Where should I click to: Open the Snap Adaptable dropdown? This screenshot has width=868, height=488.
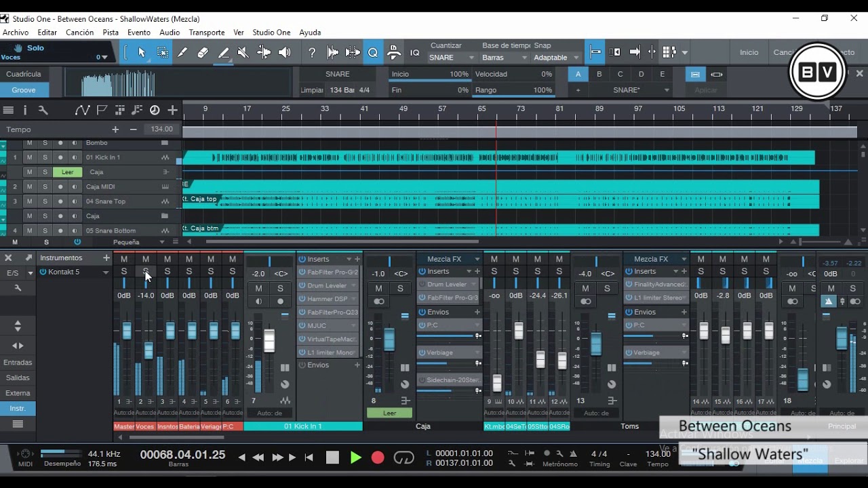pyautogui.click(x=556, y=58)
